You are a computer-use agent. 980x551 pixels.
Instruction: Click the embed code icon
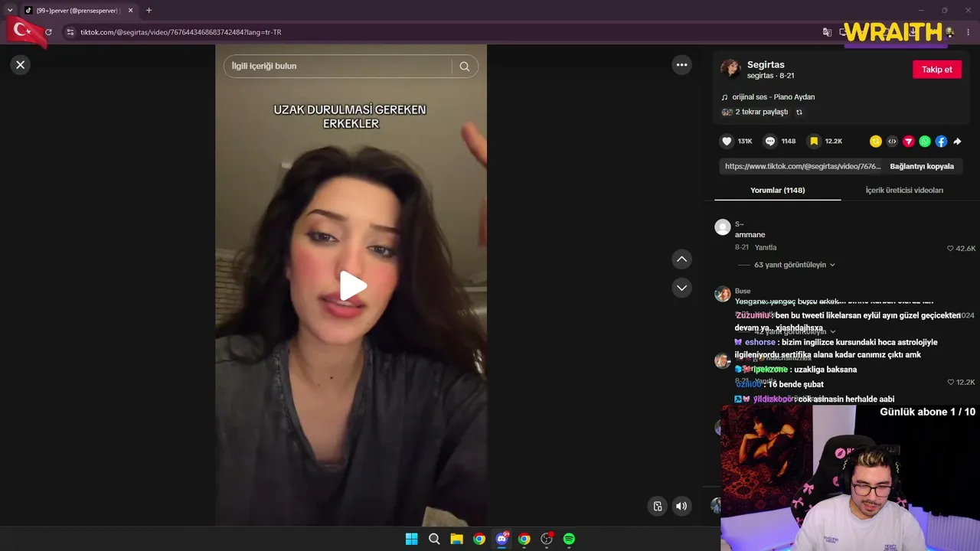click(892, 142)
